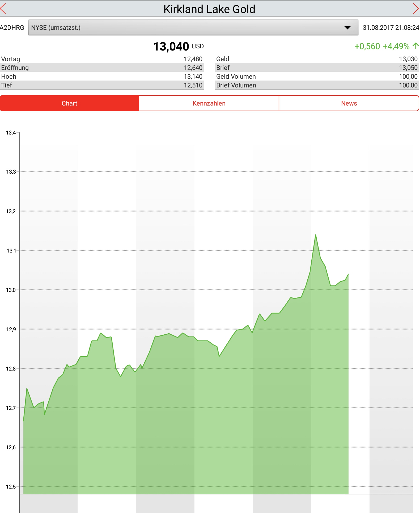
Task: Click the Eröffnung label
Action: tap(15, 68)
